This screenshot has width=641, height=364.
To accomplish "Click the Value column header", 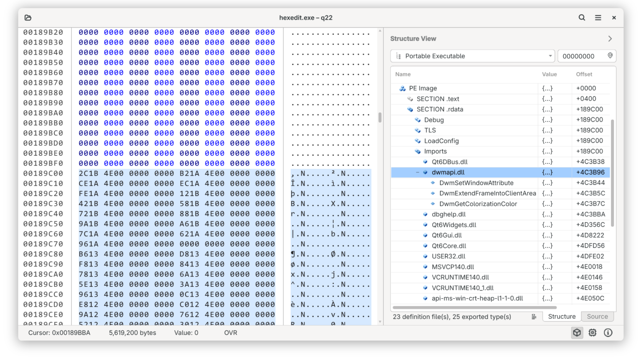I will point(549,74).
